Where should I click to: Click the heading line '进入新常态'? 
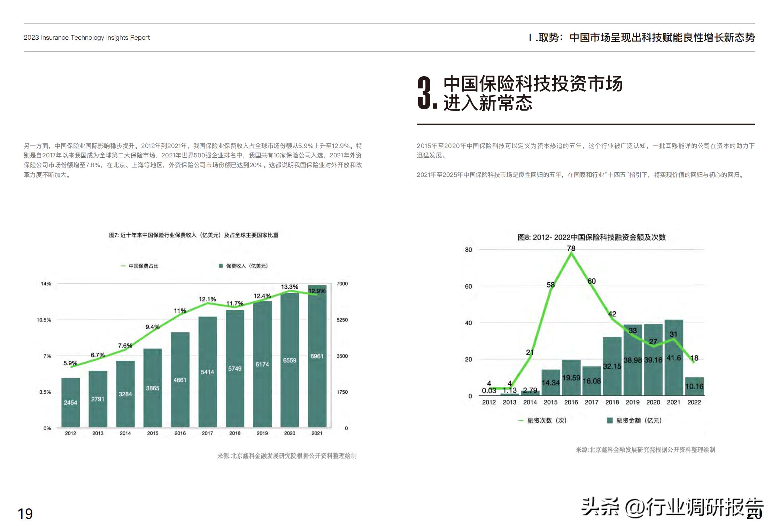coord(488,103)
